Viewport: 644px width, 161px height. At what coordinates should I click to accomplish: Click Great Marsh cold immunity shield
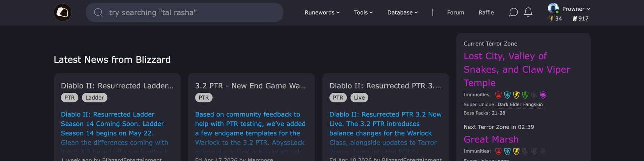click(x=507, y=152)
